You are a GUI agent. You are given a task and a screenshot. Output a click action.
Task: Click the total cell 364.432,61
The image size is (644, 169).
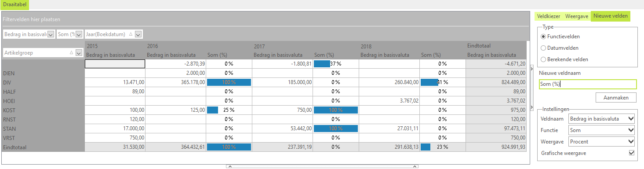tap(175, 147)
